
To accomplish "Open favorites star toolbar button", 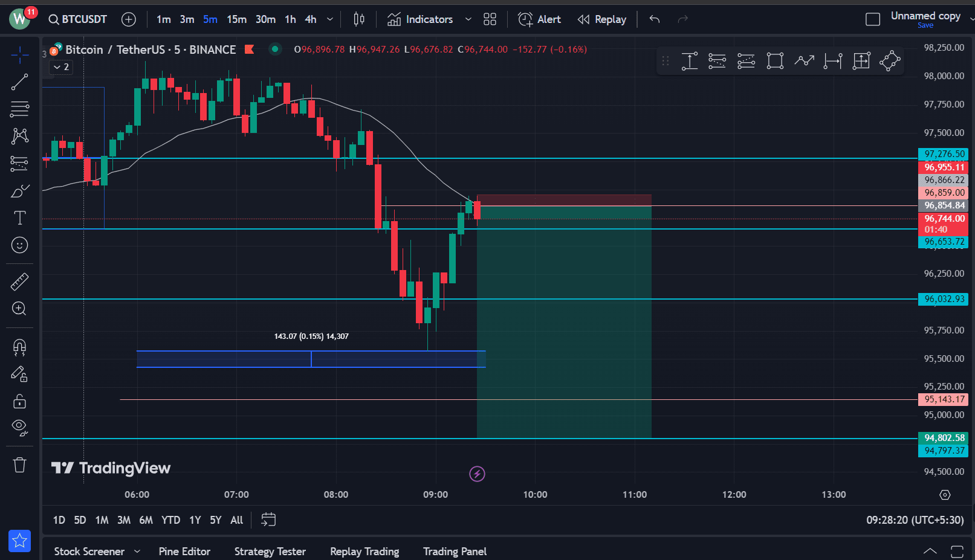I will [19, 541].
